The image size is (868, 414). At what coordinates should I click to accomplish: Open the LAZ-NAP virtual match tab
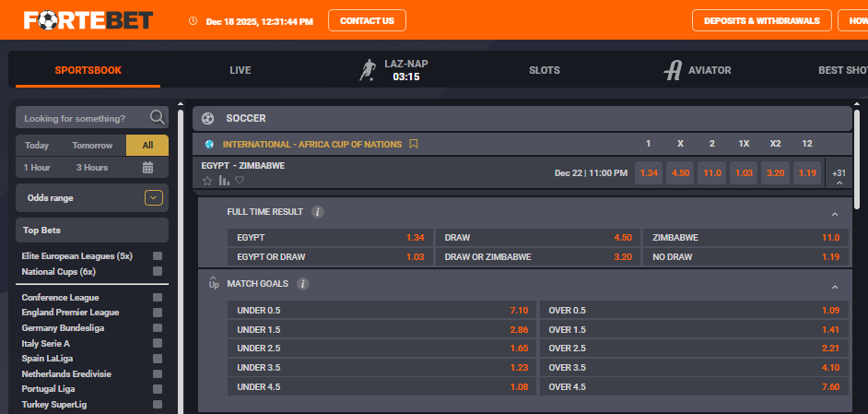click(393, 70)
